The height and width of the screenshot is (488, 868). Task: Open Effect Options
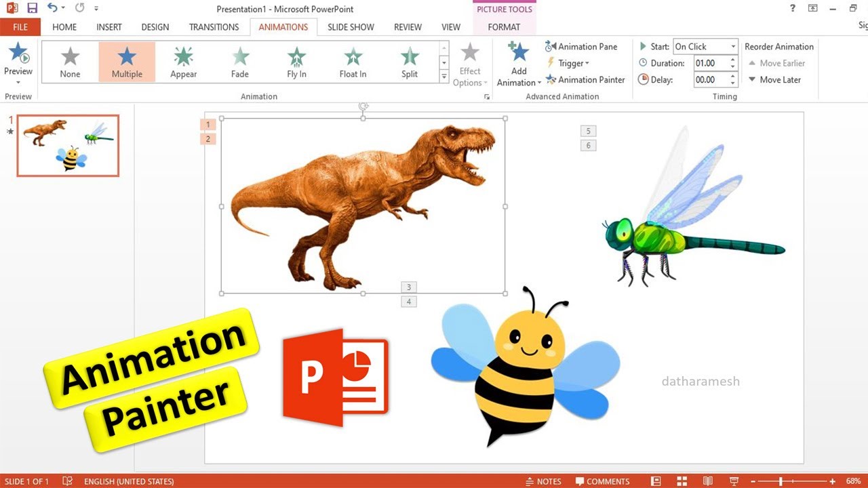[470, 64]
